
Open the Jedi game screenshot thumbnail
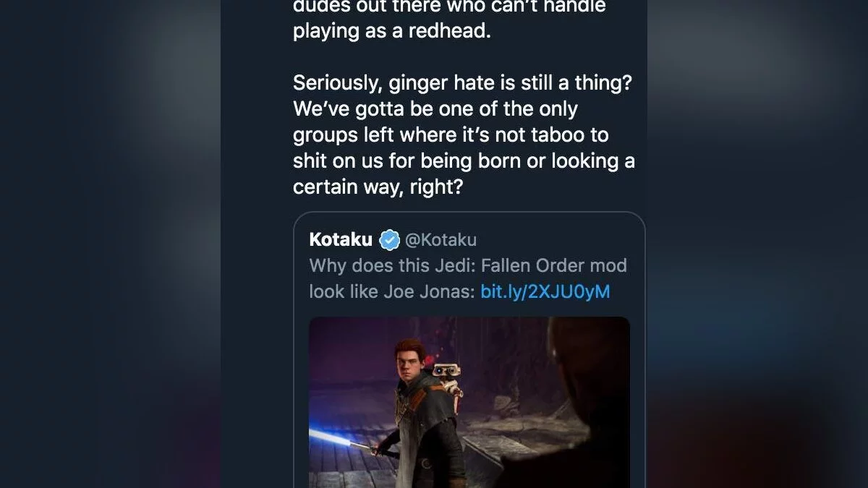pos(469,402)
